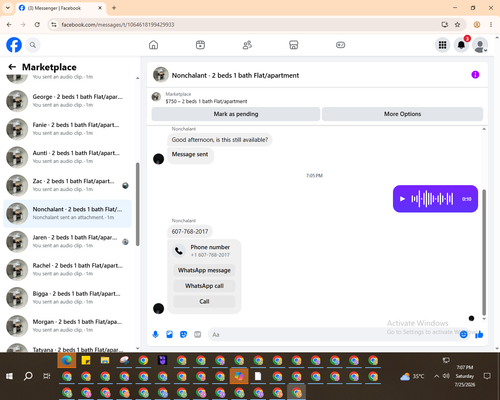Image resolution: width=500 pixels, height=400 pixels.
Task: Open the Facebook menu grid icon
Action: click(442, 45)
